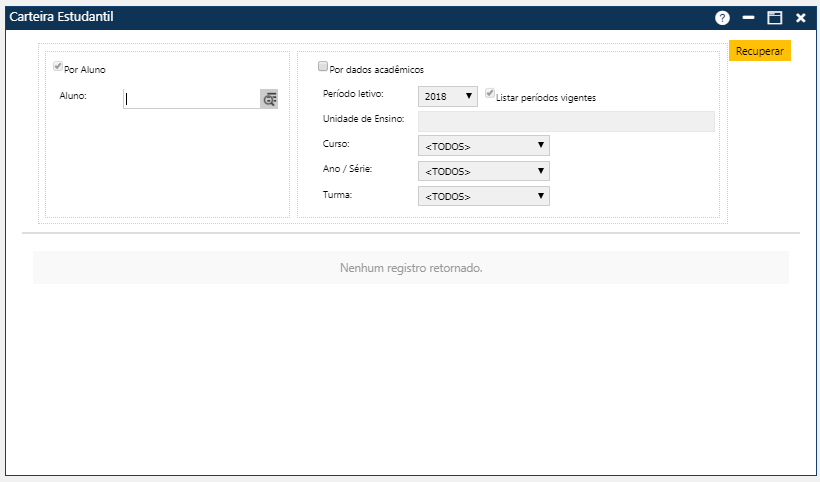This screenshot has width=820, height=482.
Task: Expand the Turma dropdown list
Action: [484, 196]
